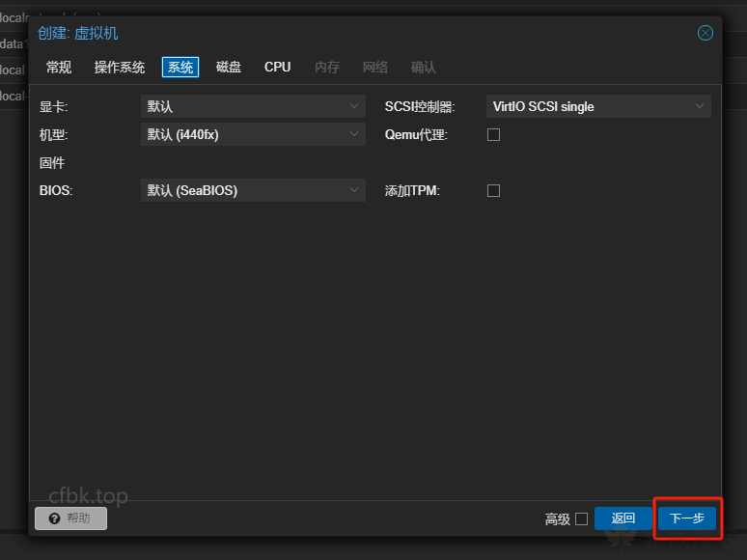Image resolution: width=747 pixels, height=560 pixels.
Task: Click the 返回 back button
Action: click(x=623, y=518)
